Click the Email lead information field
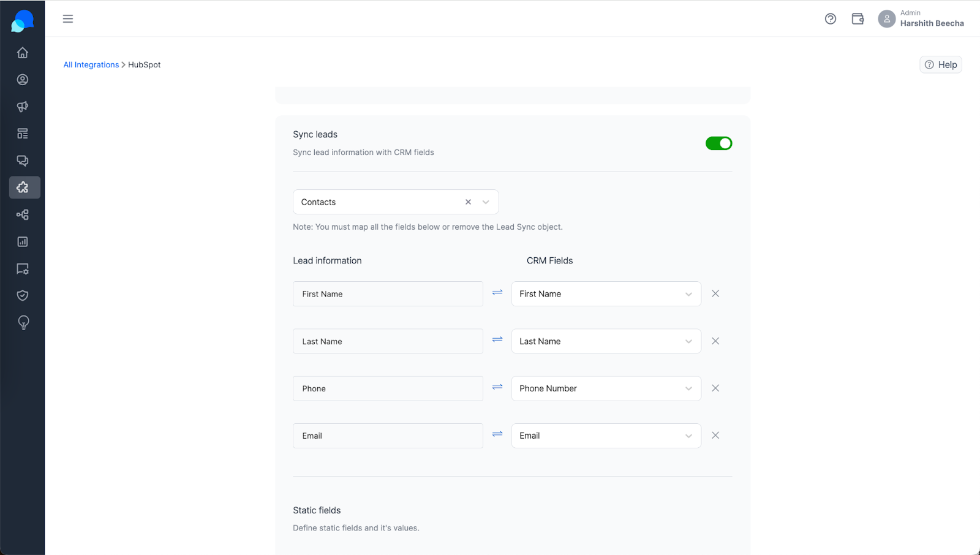Screen dimensions: 980x555 (x=388, y=436)
